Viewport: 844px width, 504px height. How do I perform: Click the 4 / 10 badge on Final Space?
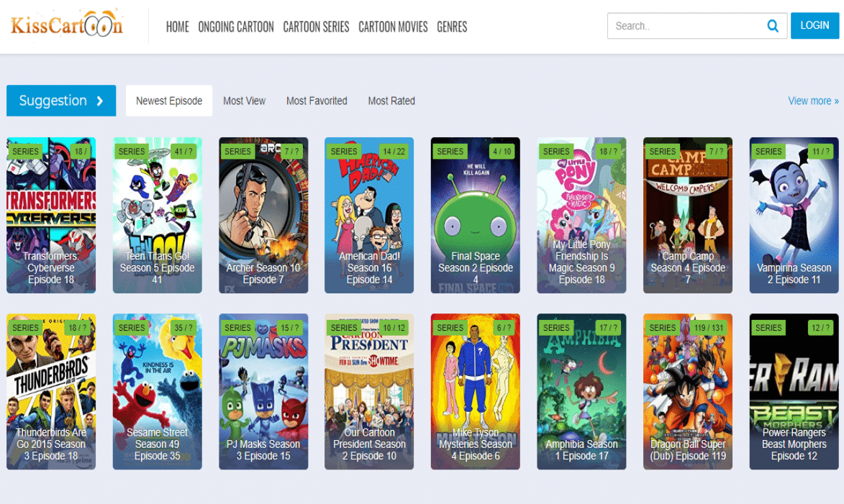502,152
